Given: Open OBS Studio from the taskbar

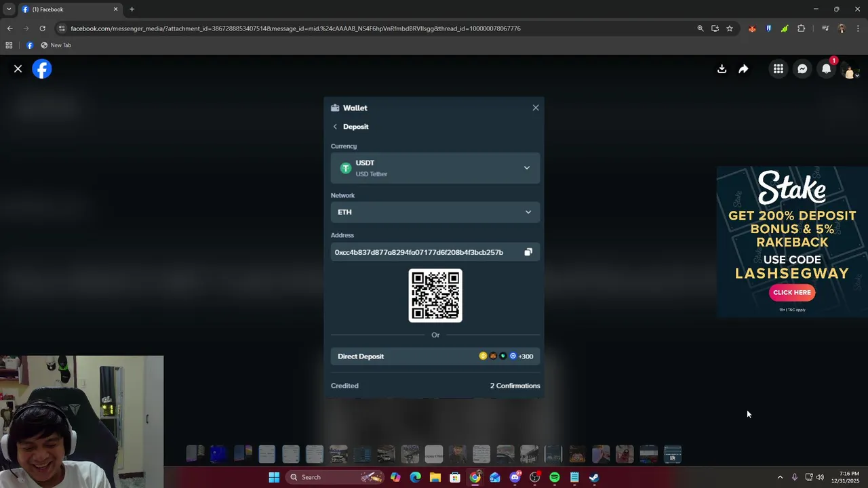Looking at the screenshot, I should coord(534,477).
